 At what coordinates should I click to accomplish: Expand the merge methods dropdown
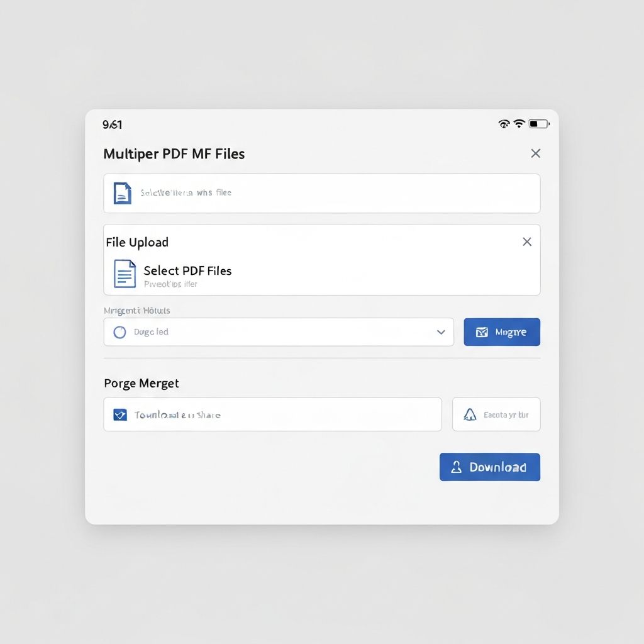coord(441,332)
